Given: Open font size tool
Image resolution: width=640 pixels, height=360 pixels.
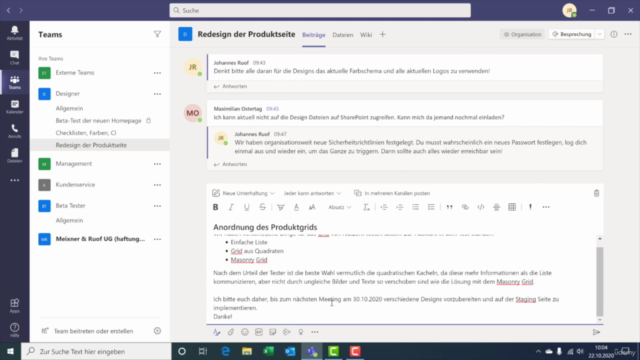Looking at the screenshot, I should point(312,207).
